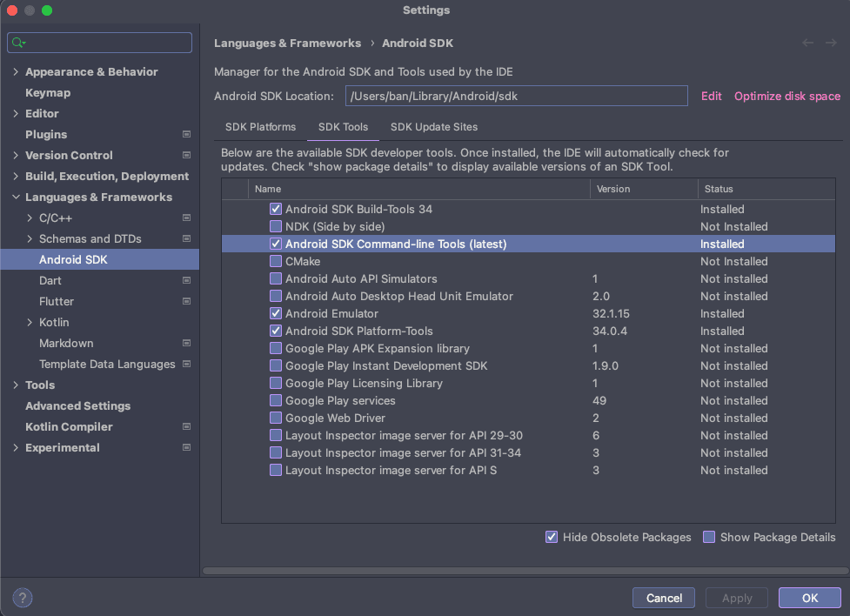Expand Version Control section
Image resolution: width=850 pixels, height=616 pixels.
tap(15, 155)
